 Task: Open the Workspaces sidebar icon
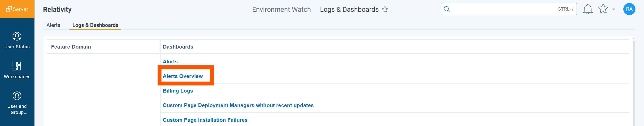[17, 66]
